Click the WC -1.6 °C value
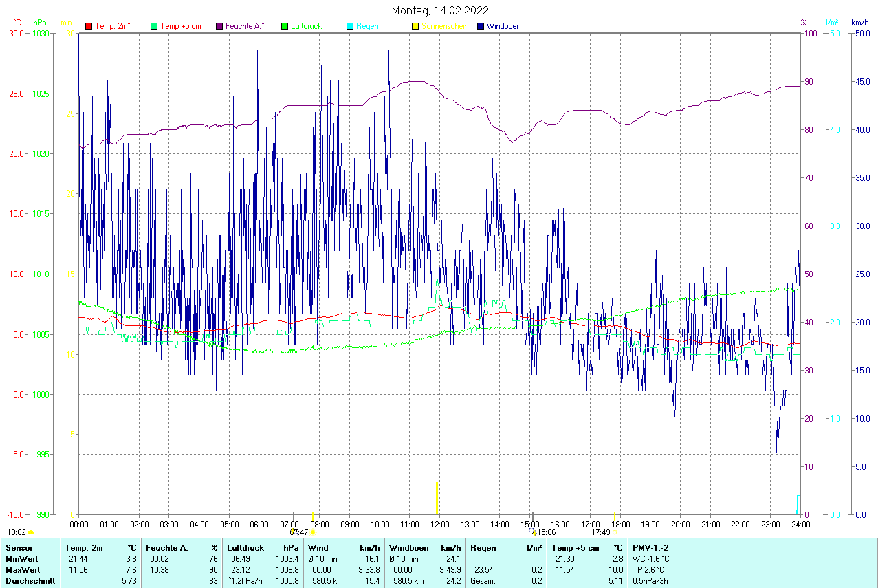The height and width of the screenshot is (588, 878). click(650, 559)
